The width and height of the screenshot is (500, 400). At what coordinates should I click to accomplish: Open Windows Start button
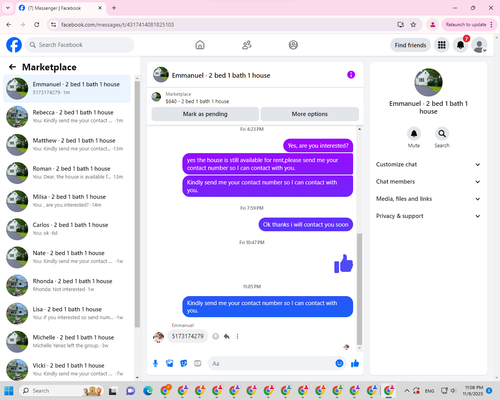pyautogui.click(x=9, y=391)
